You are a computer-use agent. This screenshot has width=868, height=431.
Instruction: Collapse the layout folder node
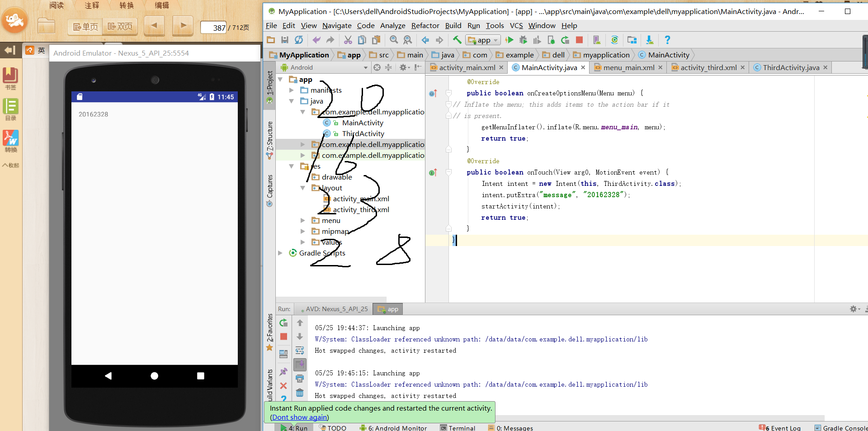(303, 188)
